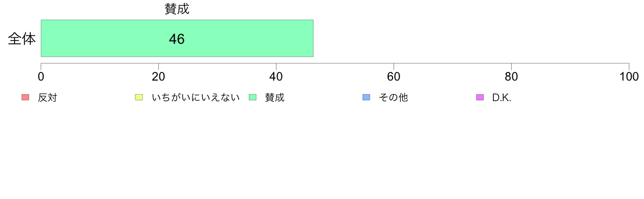Select the 賛成 legend label text

pos(274,98)
